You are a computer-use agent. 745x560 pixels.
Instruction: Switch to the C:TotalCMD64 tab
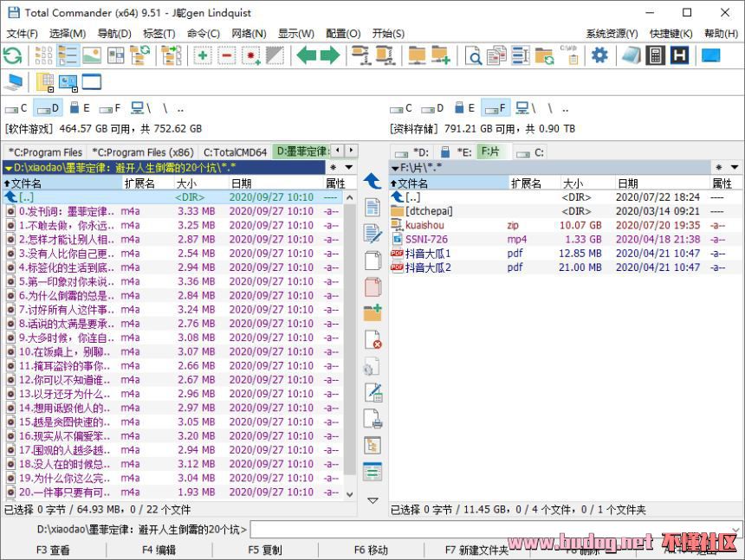[235, 152]
